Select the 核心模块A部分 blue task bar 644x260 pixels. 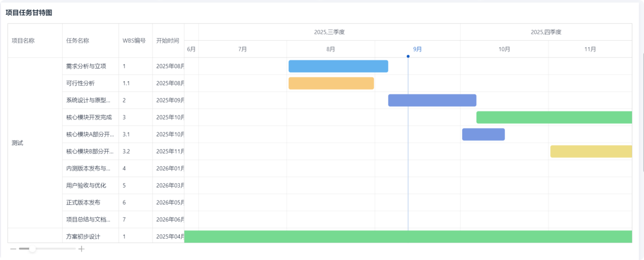point(483,135)
